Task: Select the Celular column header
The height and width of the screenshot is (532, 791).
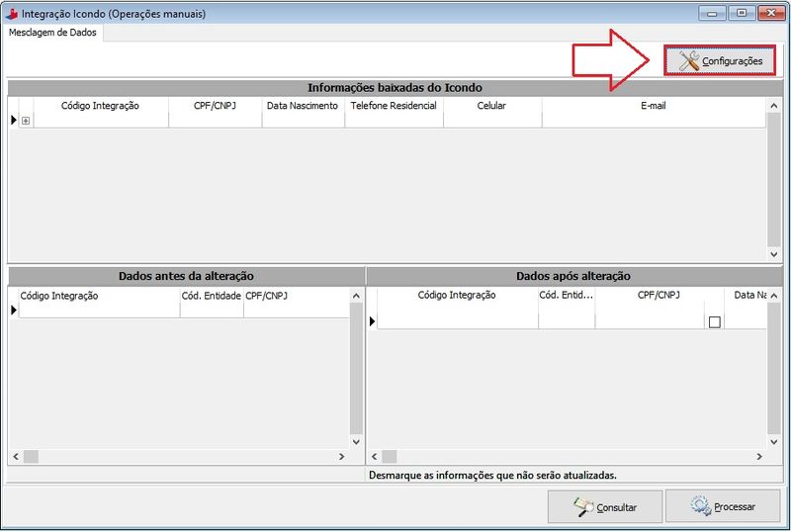Action: point(491,106)
